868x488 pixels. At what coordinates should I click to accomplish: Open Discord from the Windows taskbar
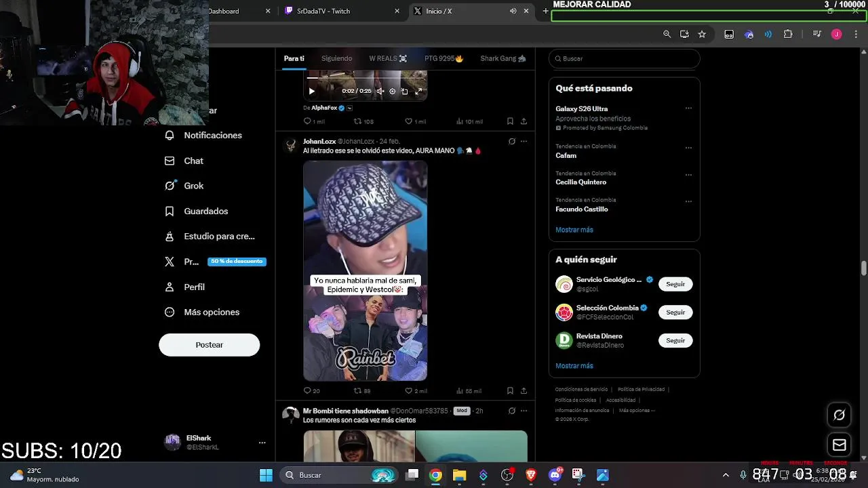click(x=555, y=474)
